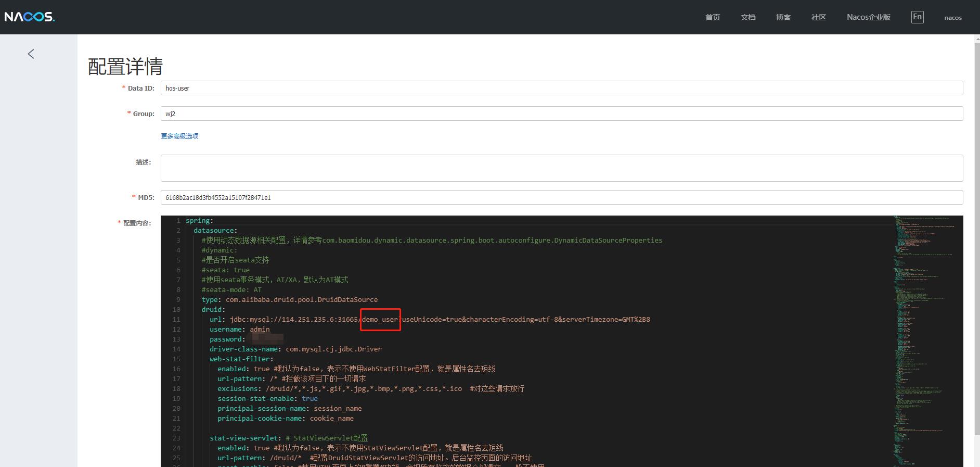The width and height of the screenshot is (980, 467).
Task: Open the Nacos企业版 link
Action: [868, 17]
